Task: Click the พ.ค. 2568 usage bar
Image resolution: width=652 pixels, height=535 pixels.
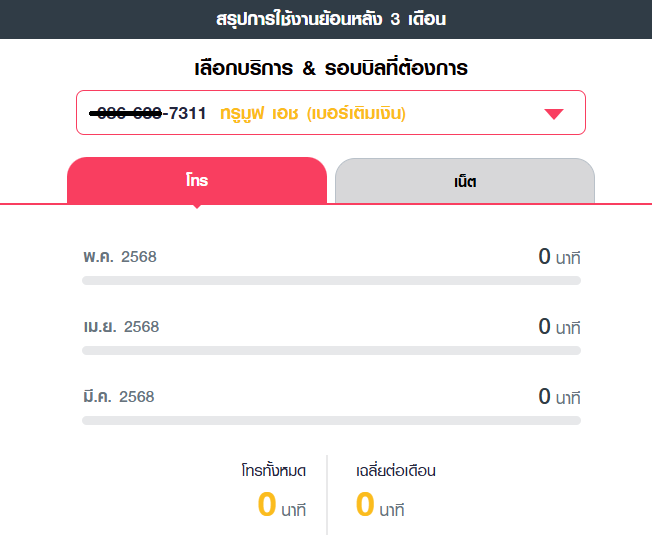Action: pyautogui.click(x=331, y=281)
